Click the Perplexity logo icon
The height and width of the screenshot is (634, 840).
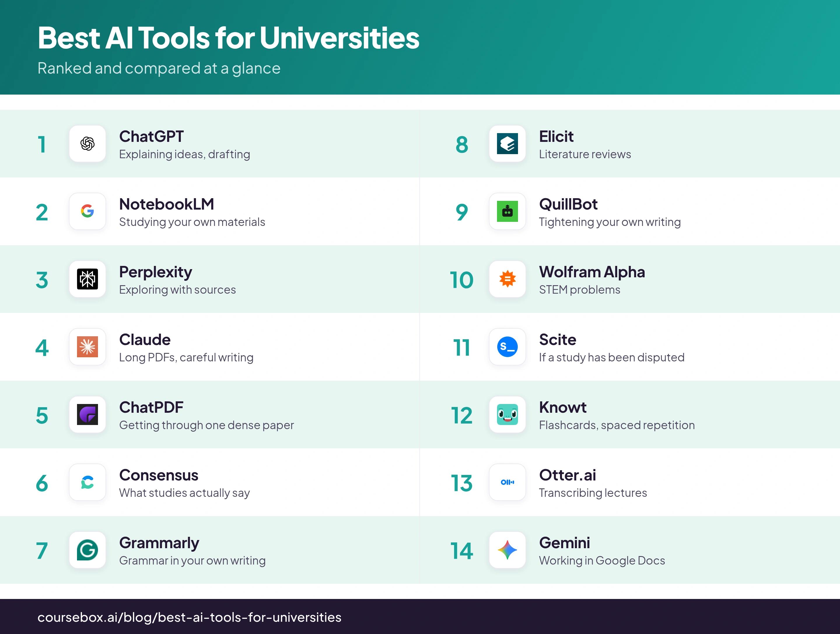coord(87,279)
